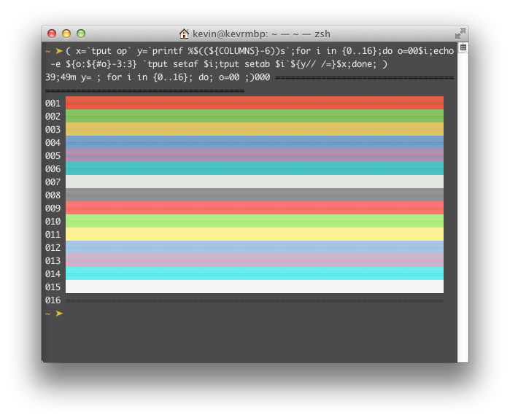Click the white color bar 015
Viewport: 510px width, 420px height.
coord(255,287)
